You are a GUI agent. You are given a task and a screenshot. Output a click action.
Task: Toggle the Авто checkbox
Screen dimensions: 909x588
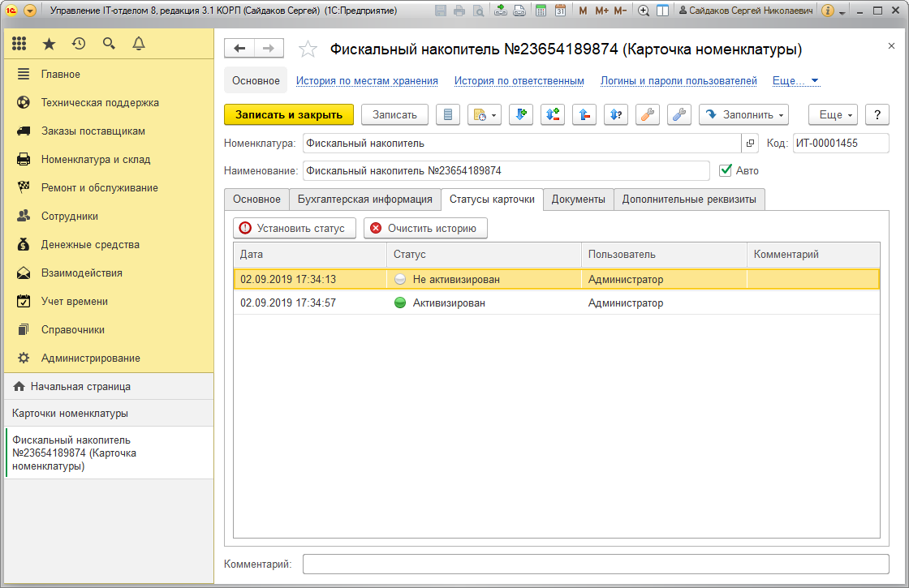click(x=726, y=170)
